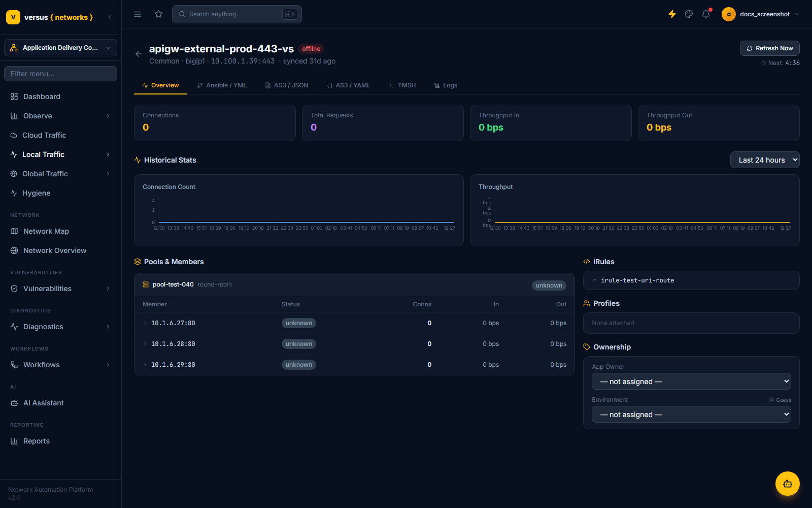
Task: Toggle the hamburger menu icon
Action: (138, 14)
